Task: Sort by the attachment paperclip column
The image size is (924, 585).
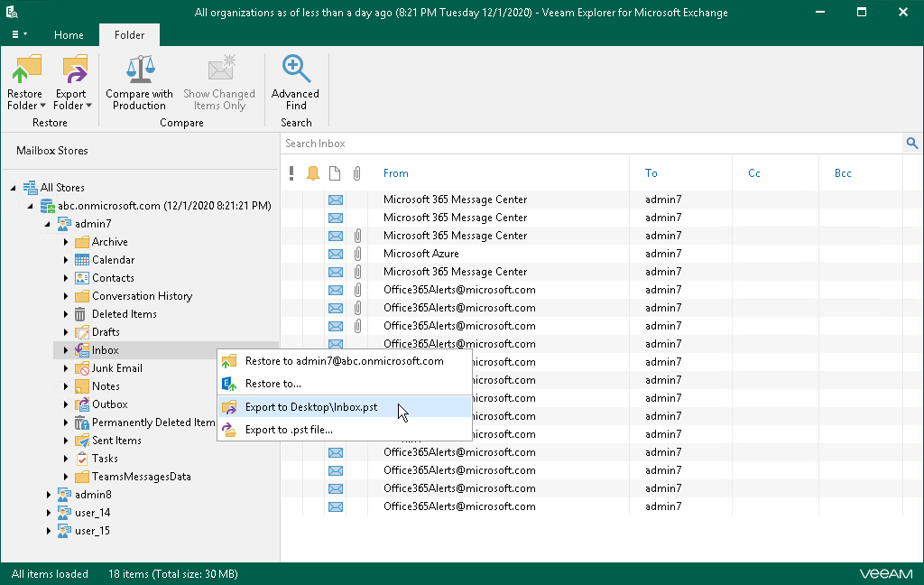Action: click(x=357, y=173)
